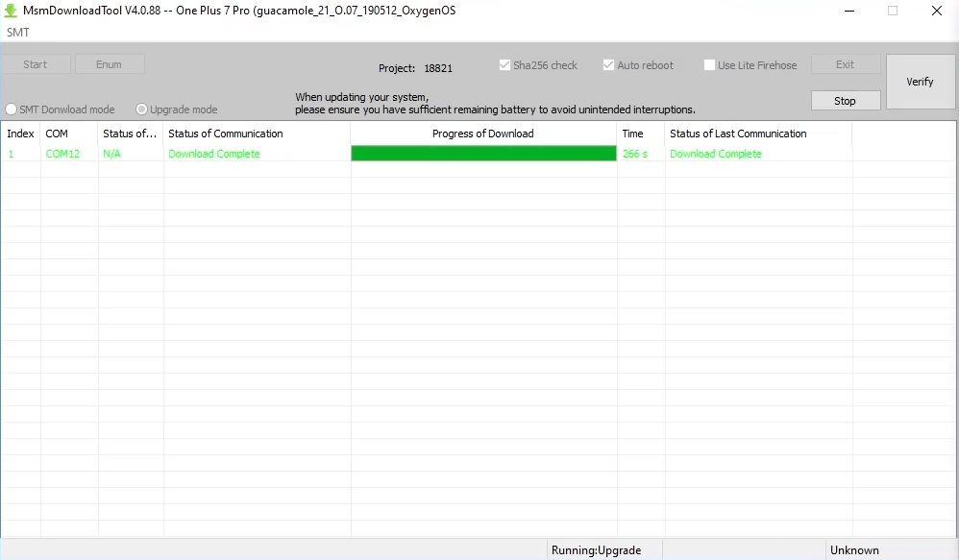Click the index cell '1' in first row

[x=11, y=154]
